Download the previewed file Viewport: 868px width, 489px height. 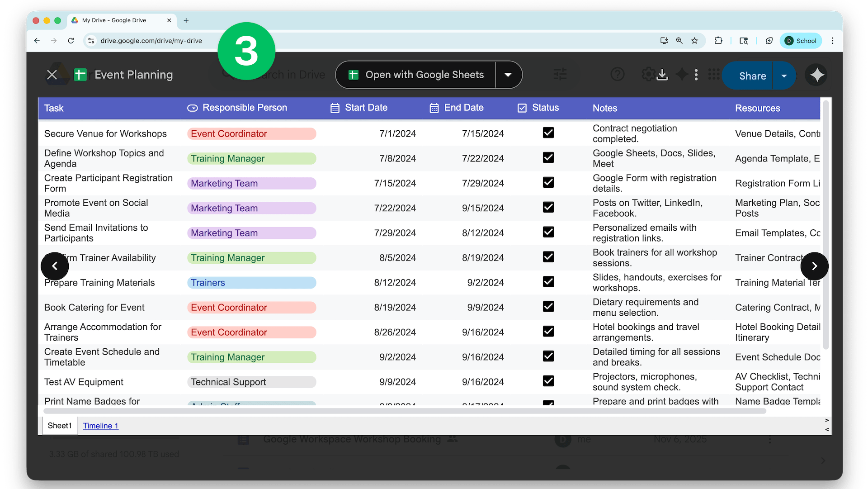(x=662, y=75)
